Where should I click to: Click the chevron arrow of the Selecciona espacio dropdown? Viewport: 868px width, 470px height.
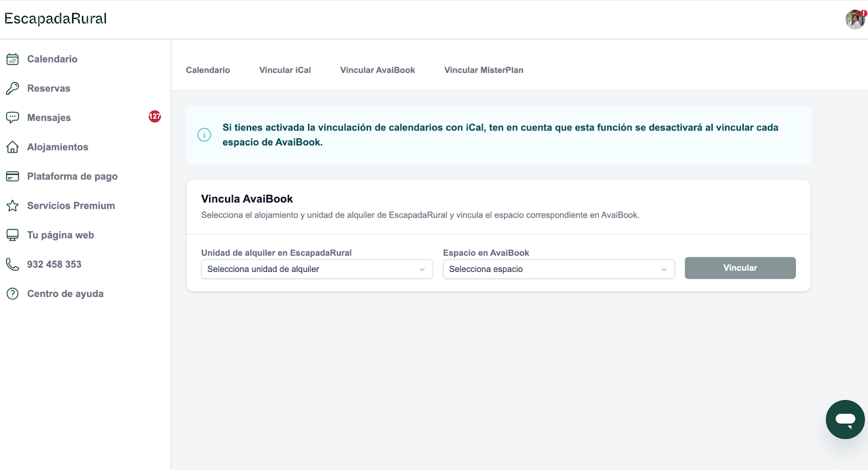pyautogui.click(x=664, y=270)
